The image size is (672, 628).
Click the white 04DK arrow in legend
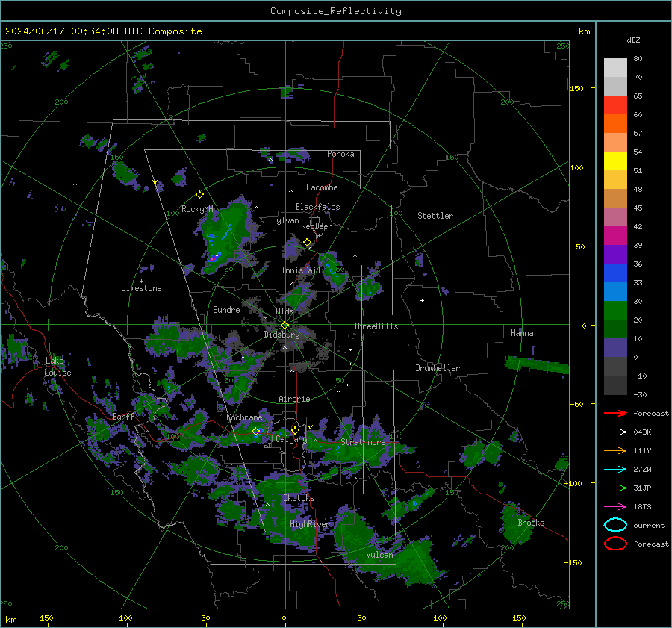click(x=615, y=432)
